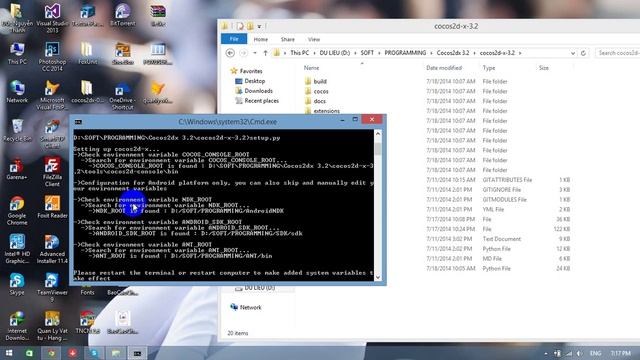Open Visual Studio 2013 desktop icon

point(52,18)
